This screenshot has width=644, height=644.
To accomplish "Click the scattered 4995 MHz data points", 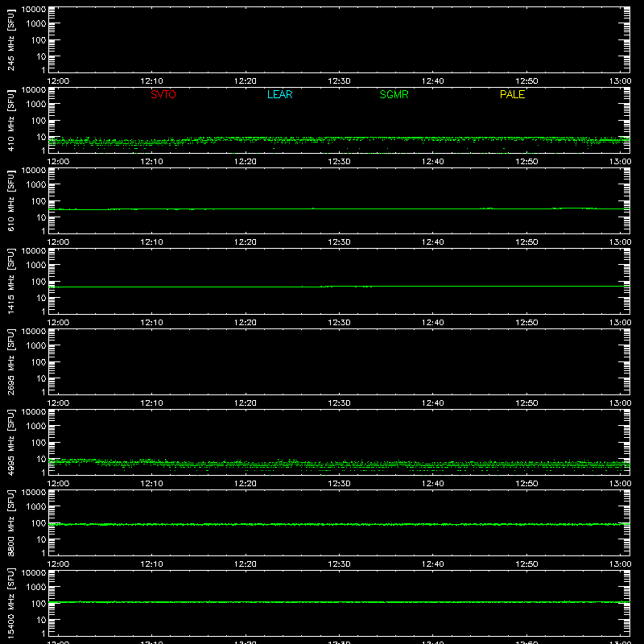I will point(339,465).
